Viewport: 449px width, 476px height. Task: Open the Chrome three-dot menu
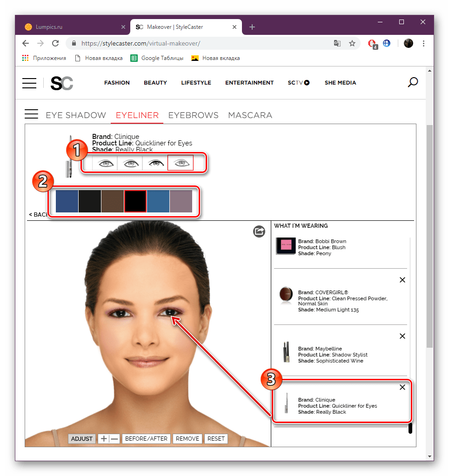423,43
